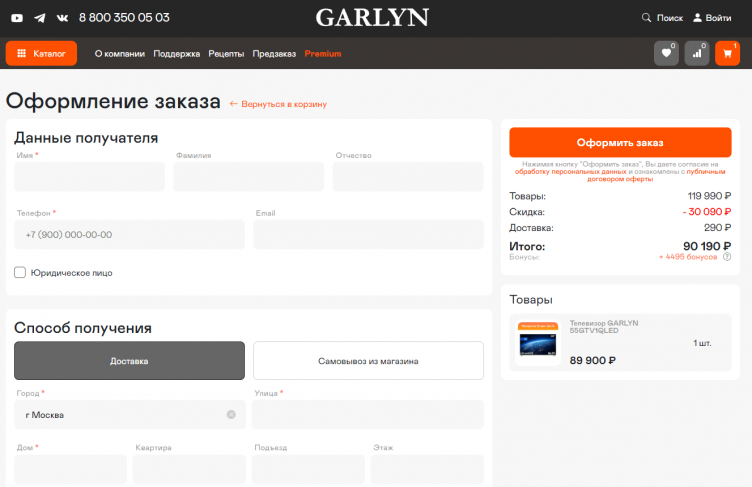752x487 pixels.
Task: Select the Доставка delivery tab
Action: (x=129, y=361)
